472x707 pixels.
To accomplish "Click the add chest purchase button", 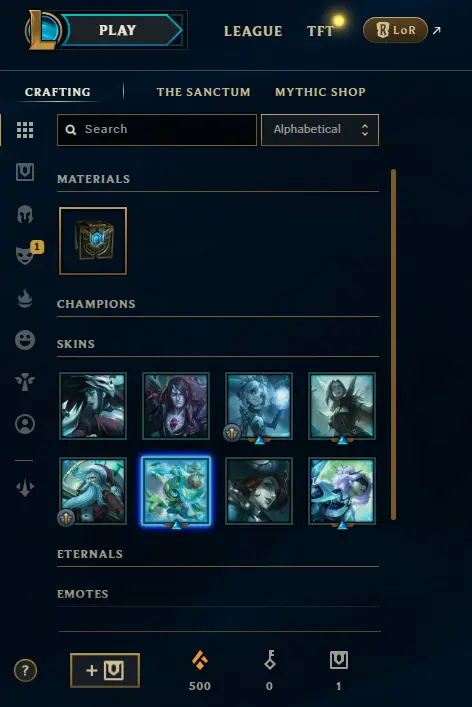I will (x=105, y=670).
